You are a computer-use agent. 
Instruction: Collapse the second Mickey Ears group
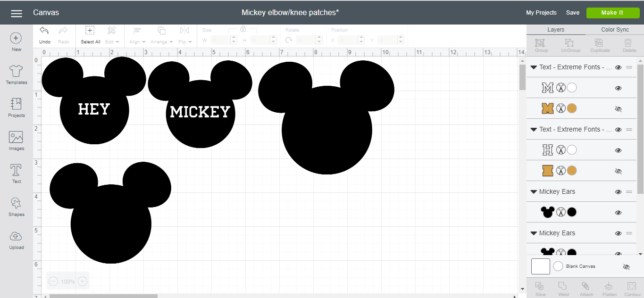tap(534, 233)
